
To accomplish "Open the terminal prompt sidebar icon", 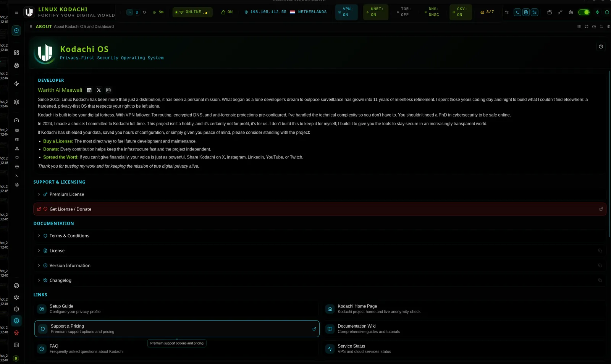I will coord(17,176).
